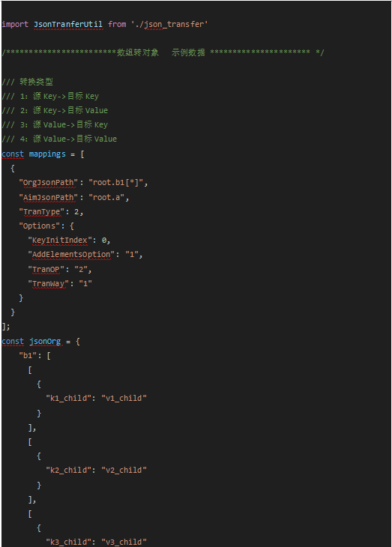Click the './json_transfer' module path string

(x=169, y=24)
